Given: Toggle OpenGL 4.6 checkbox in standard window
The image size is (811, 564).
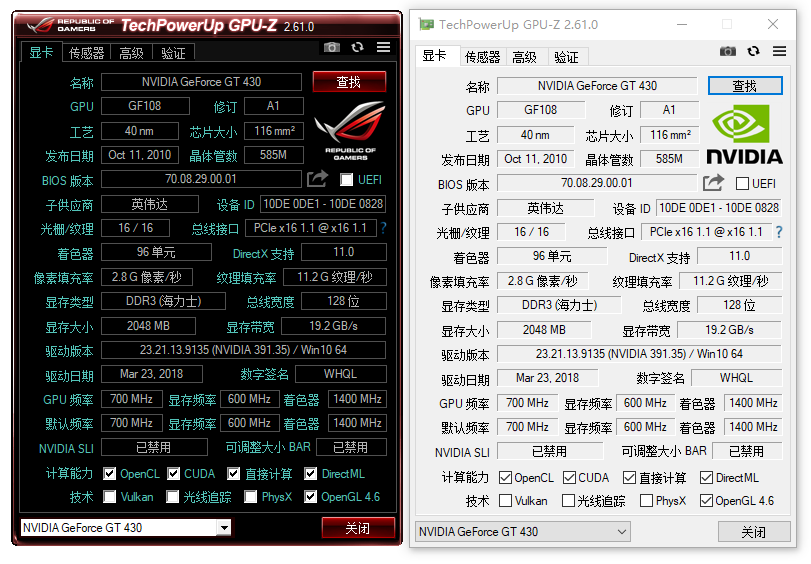Looking at the screenshot, I should click(707, 501).
